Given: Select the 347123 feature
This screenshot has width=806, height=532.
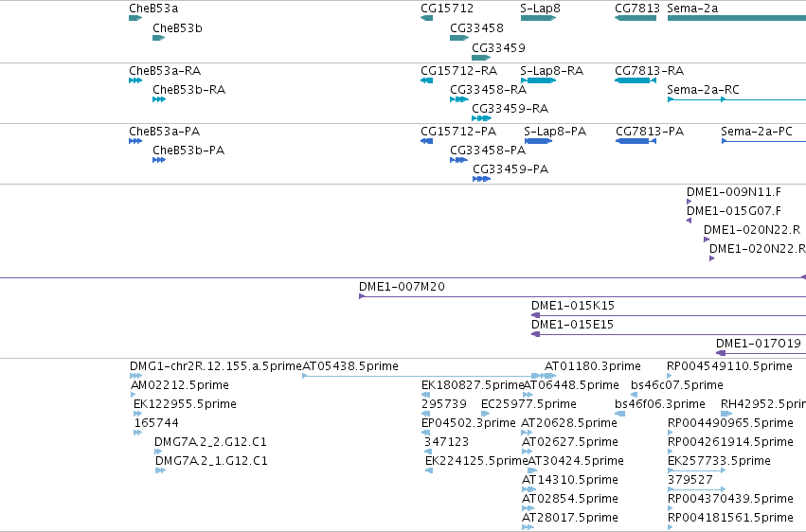Looking at the screenshot, I should tap(428, 452).
